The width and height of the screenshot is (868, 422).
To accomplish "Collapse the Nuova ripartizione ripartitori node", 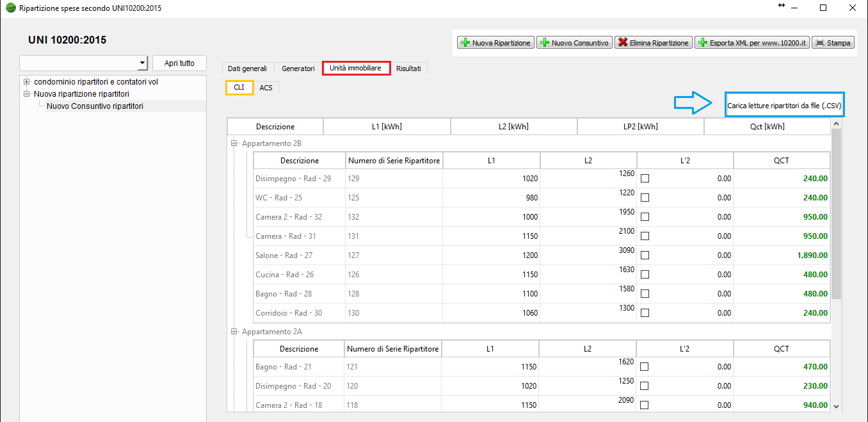I will click(26, 94).
